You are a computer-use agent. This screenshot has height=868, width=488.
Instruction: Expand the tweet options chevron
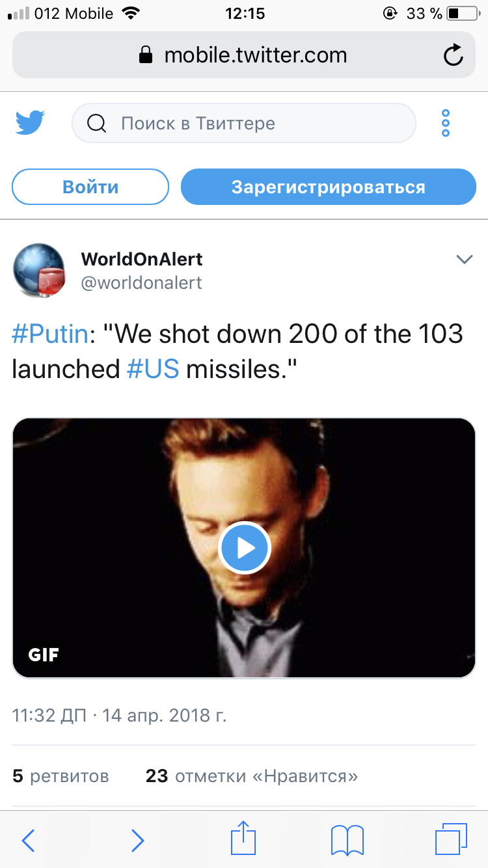click(464, 260)
